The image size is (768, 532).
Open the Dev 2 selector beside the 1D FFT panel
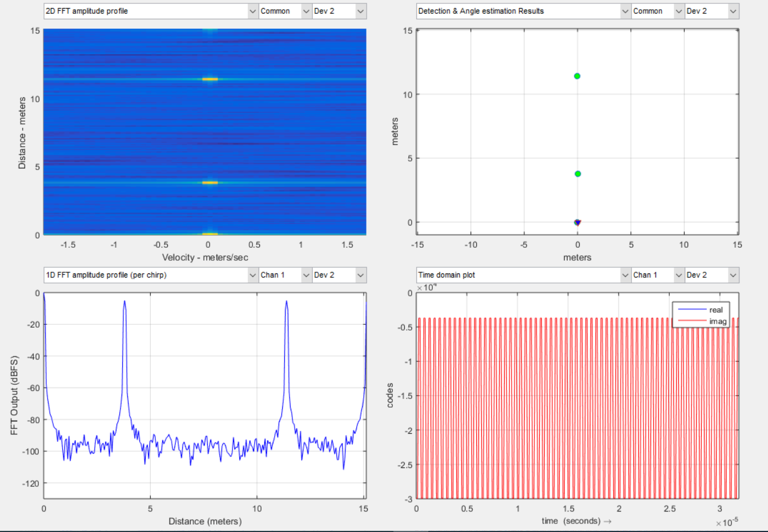tap(339, 275)
